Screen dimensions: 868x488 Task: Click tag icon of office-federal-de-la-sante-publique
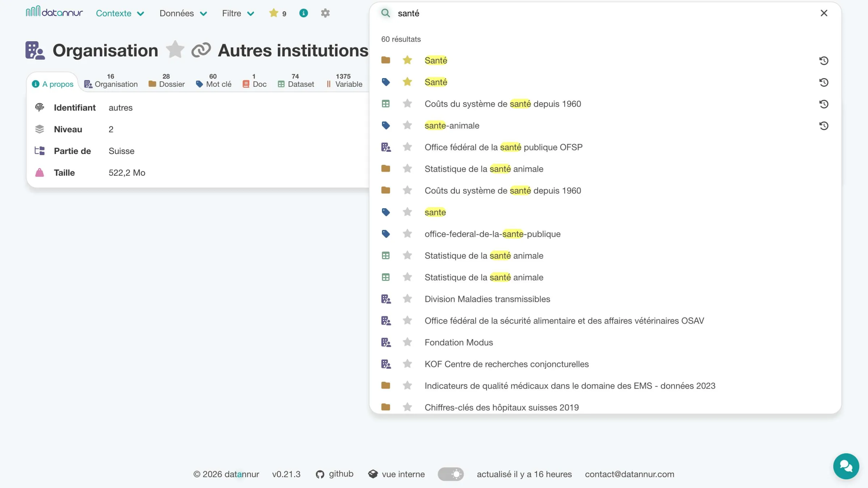click(386, 234)
